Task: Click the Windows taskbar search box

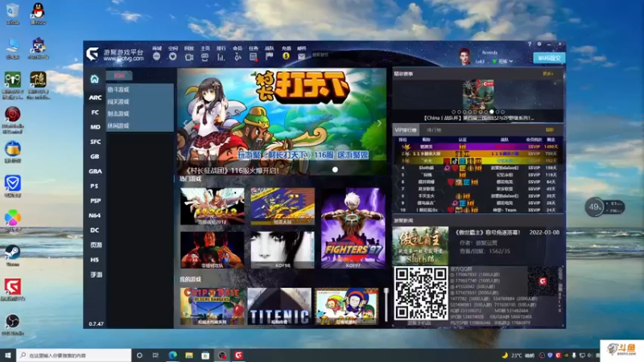Action: click(74, 355)
